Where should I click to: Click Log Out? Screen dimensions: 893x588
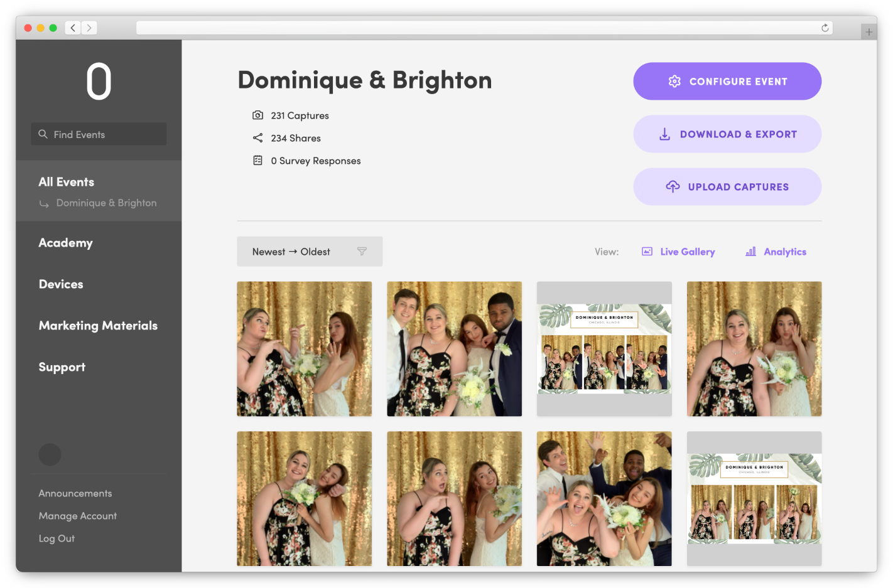point(57,538)
